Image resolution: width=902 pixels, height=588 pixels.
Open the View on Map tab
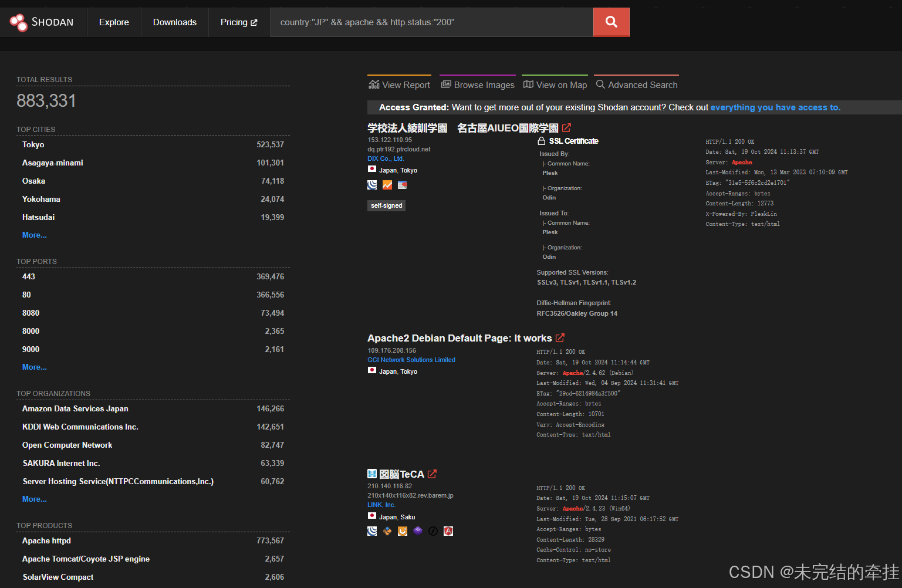coord(555,85)
